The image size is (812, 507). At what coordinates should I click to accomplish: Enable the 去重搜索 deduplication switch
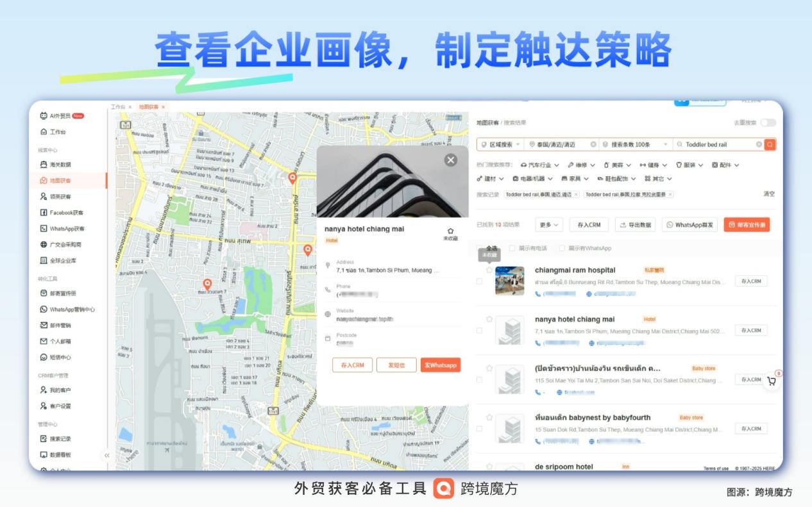coord(766,121)
